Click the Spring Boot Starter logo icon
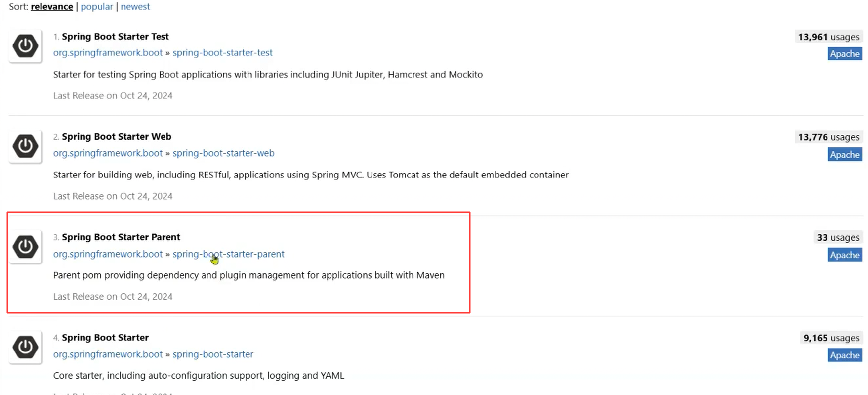 pyautogui.click(x=25, y=347)
